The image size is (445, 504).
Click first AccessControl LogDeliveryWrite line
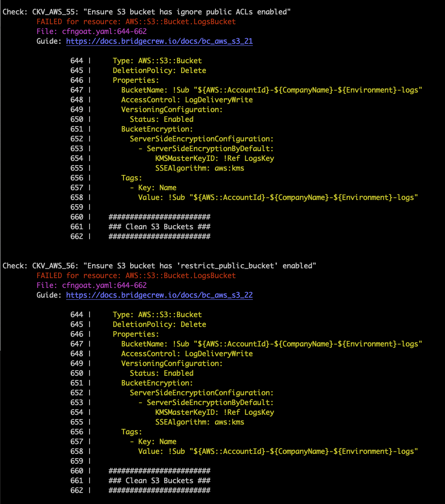(x=187, y=100)
